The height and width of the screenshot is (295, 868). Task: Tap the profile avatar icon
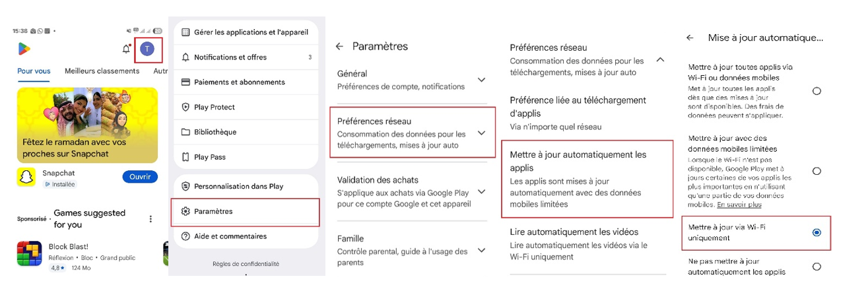point(148,48)
